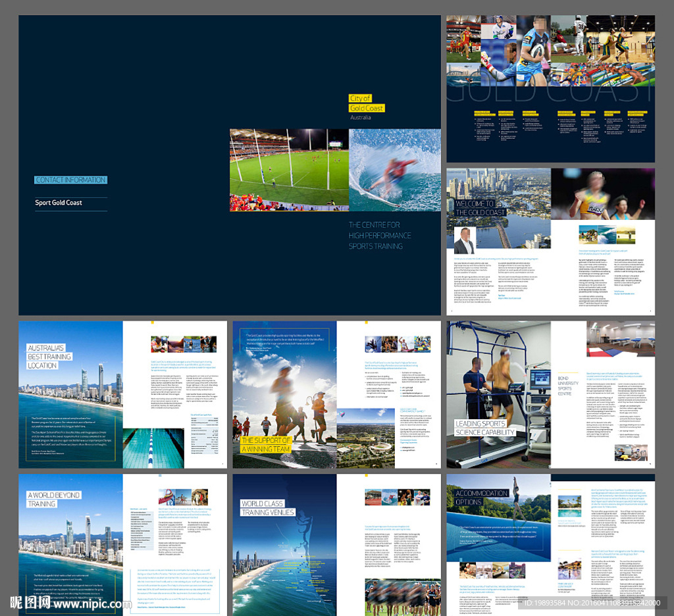Open the football stadium photo on cover
The image size is (674, 616).
click(290, 170)
